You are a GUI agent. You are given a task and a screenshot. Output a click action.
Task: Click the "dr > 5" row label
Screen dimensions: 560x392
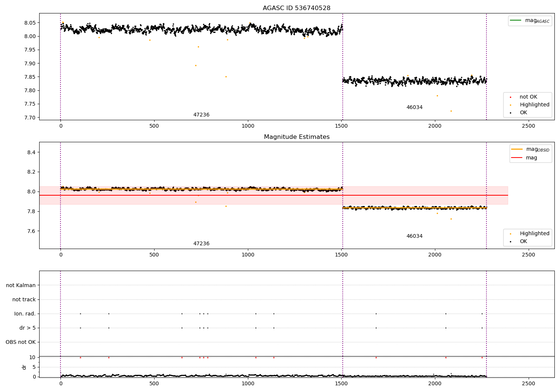pos(28,328)
